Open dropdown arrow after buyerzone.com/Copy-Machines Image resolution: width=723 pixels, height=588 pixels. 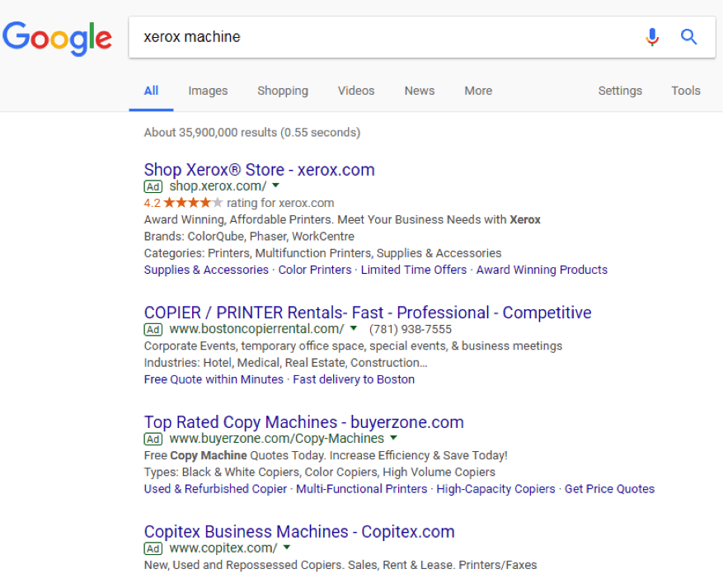coord(393,438)
